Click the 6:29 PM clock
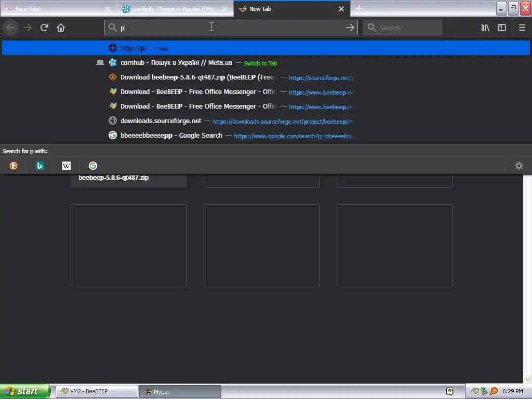Viewport: 532px width, 399px height. (512, 391)
